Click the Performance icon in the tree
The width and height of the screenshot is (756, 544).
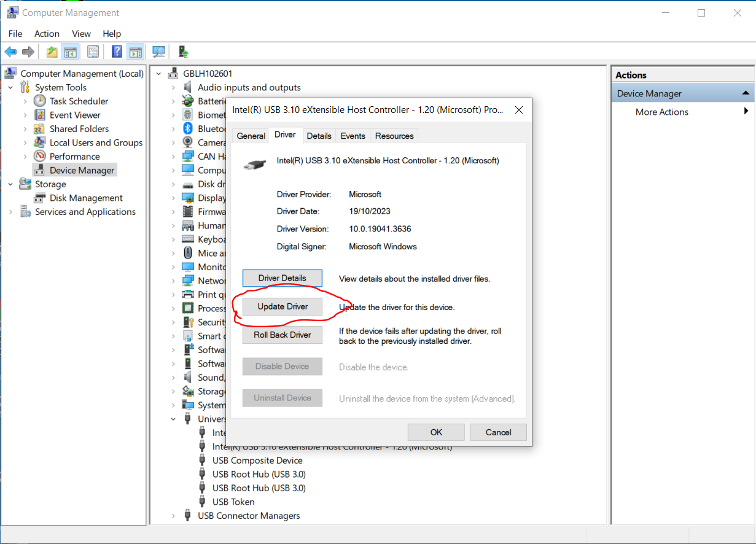click(x=40, y=157)
